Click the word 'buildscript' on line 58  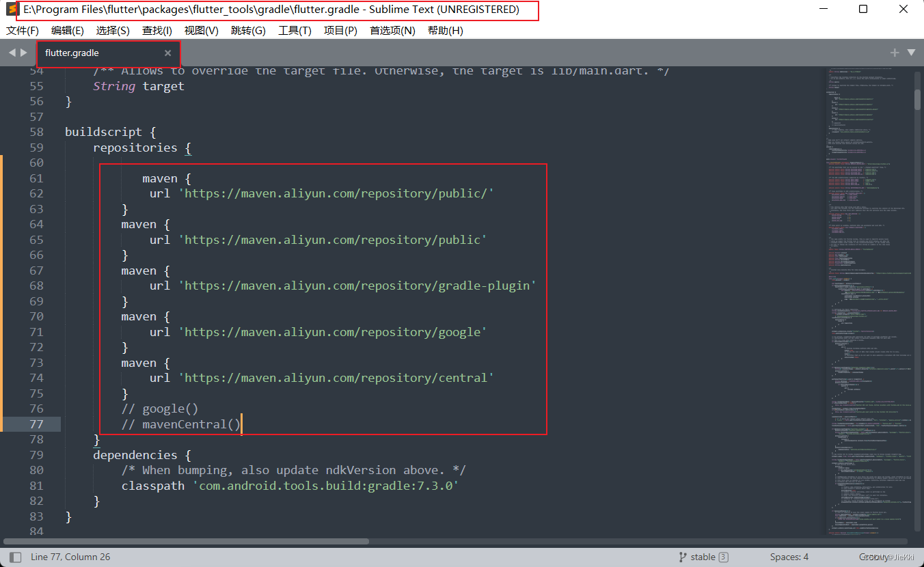pyautogui.click(x=103, y=132)
